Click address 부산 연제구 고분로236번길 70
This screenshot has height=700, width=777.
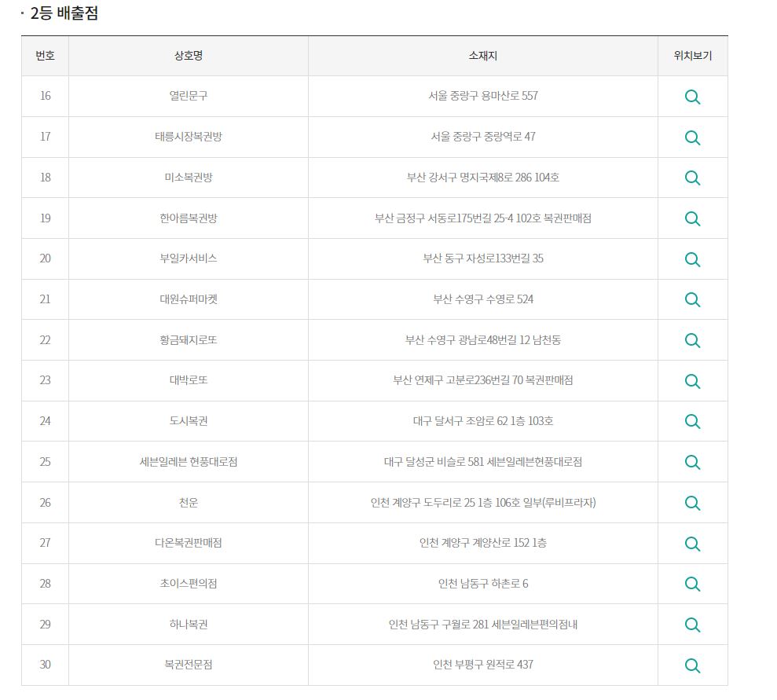[x=458, y=380]
